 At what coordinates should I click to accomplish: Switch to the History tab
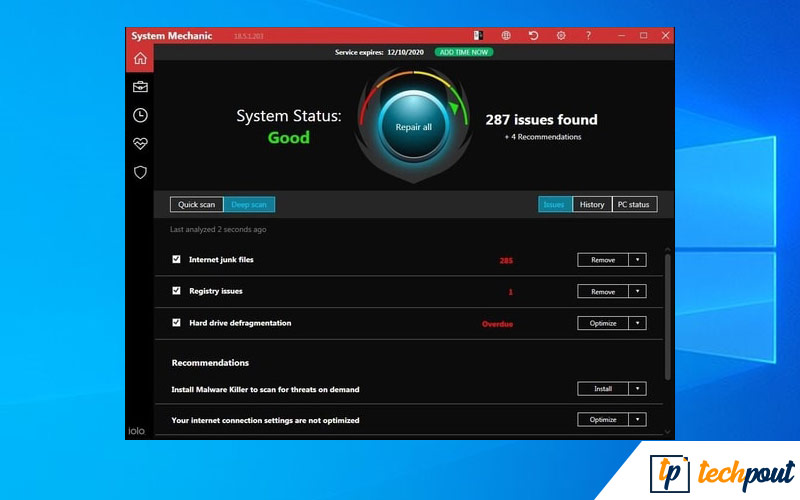point(592,205)
